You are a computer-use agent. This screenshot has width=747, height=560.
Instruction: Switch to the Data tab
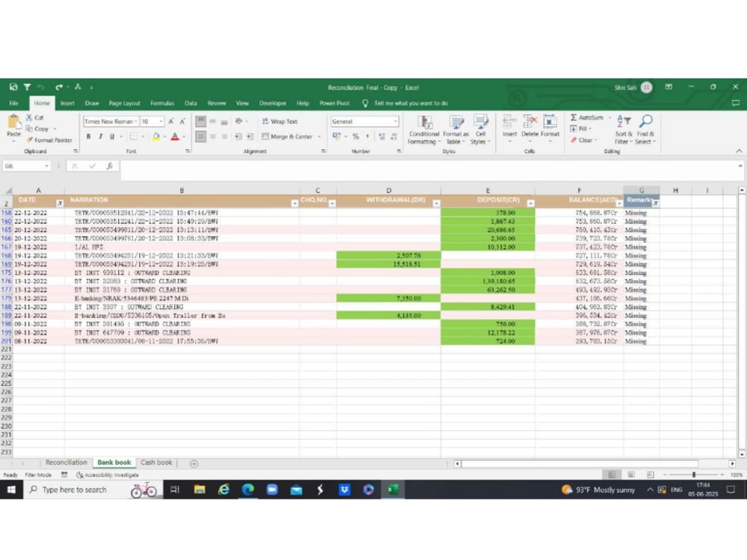[x=190, y=103]
